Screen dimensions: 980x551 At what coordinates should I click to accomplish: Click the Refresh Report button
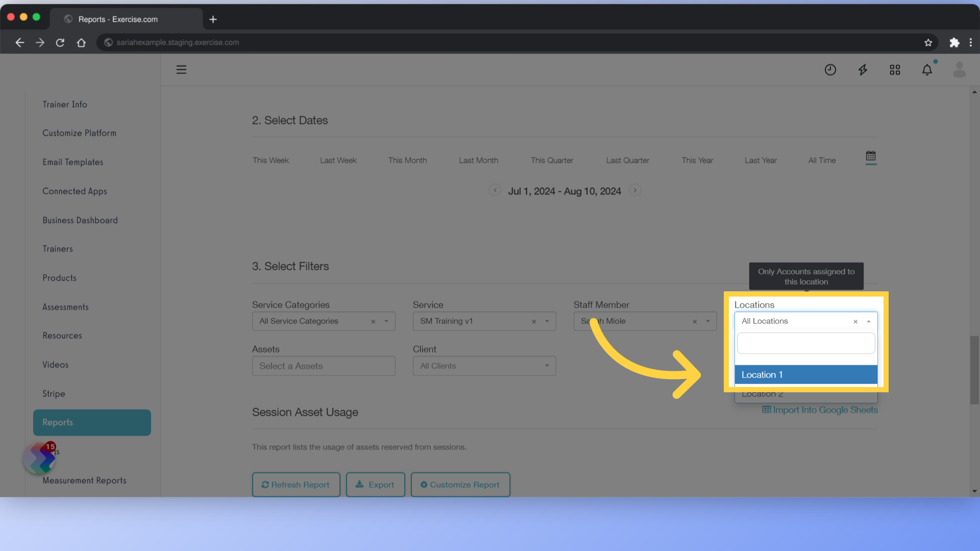[296, 485]
